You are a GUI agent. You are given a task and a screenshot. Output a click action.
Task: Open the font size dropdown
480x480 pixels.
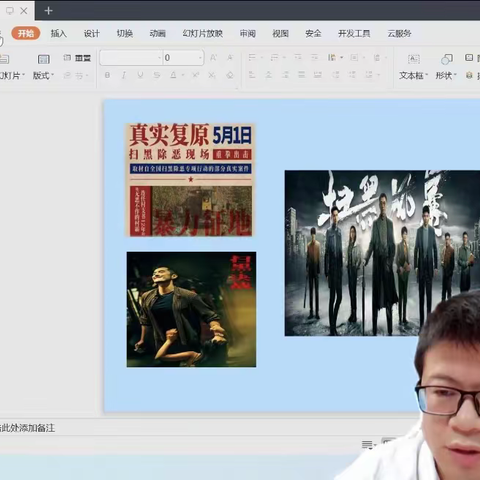click(200, 58)
